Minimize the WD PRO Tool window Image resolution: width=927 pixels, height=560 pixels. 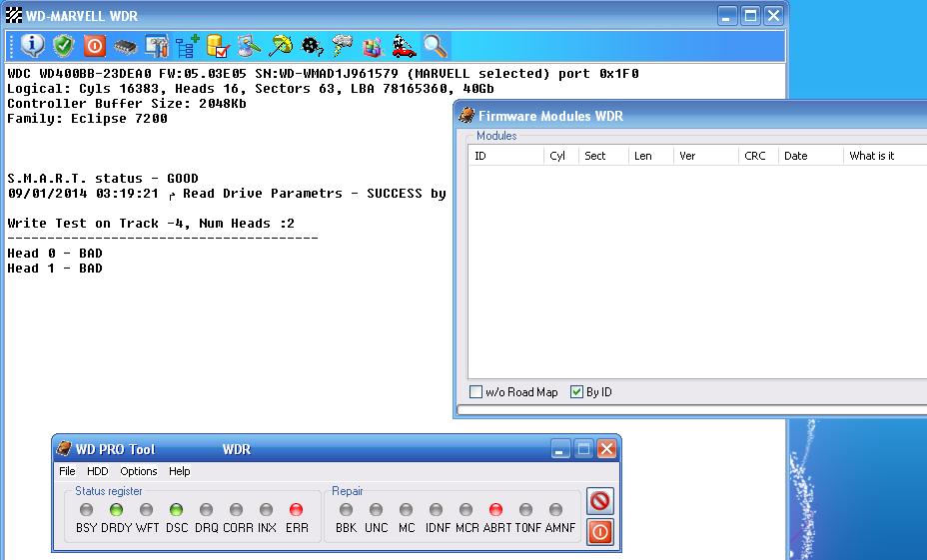click(559, 449)
